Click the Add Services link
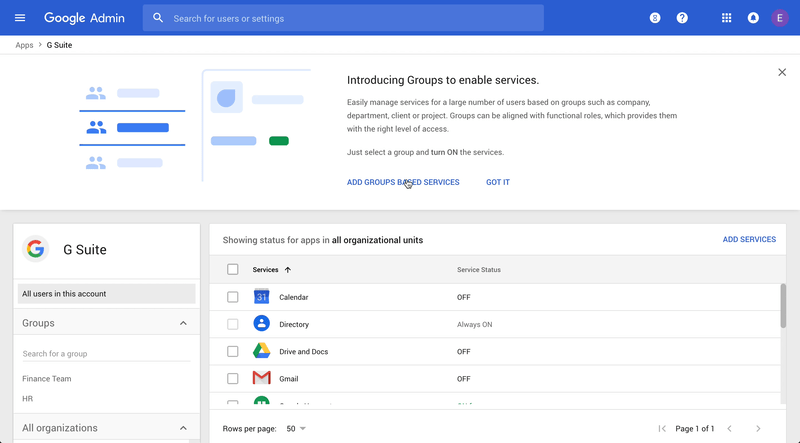The image size is (800, 443). click(749, 239)
